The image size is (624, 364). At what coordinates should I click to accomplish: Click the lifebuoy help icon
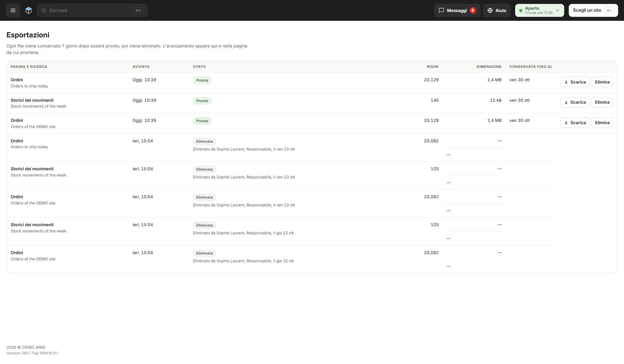tap(490, 10)
